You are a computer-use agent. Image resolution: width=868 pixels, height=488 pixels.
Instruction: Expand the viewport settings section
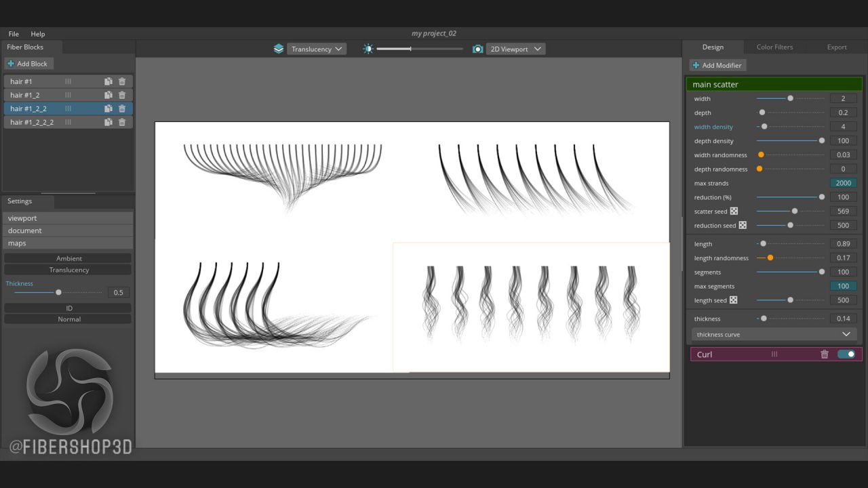[67, 218]
